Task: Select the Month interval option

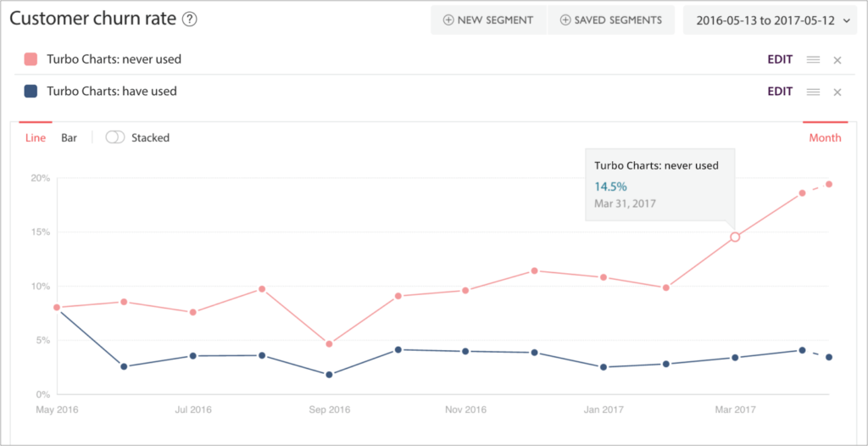Action: (x=826, y=138)
